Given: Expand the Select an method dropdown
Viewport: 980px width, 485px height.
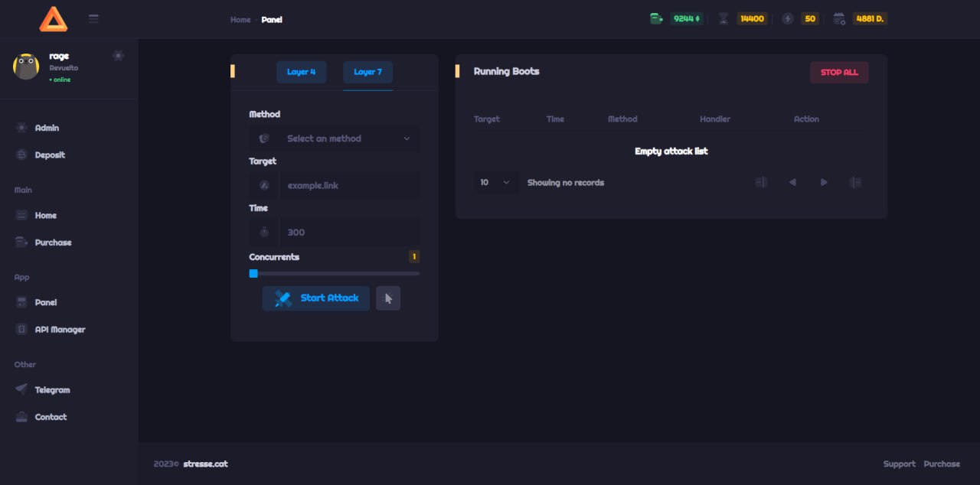Looking at the screenshot, I should point(348,138).
